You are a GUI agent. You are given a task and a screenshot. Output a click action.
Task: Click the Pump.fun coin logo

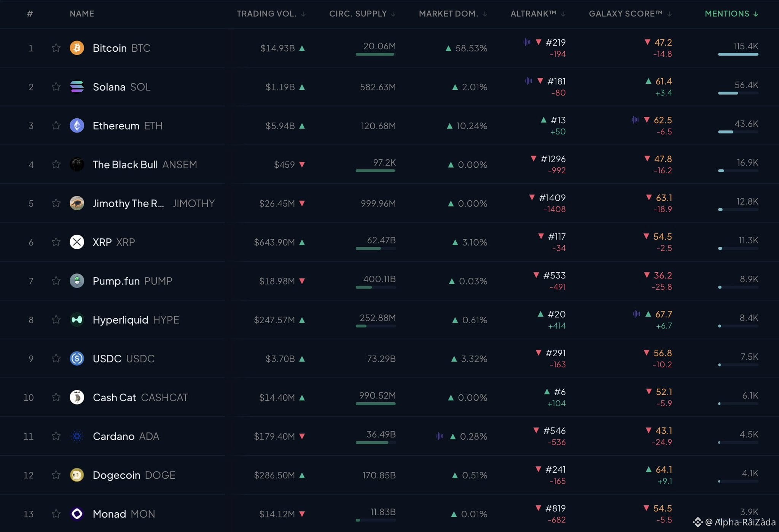pos(77,281)
